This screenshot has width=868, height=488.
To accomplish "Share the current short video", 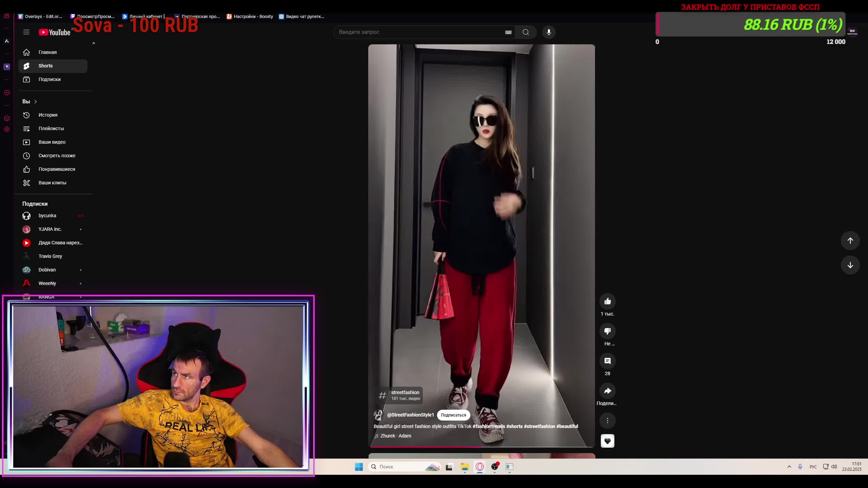I will click(607, 391).
